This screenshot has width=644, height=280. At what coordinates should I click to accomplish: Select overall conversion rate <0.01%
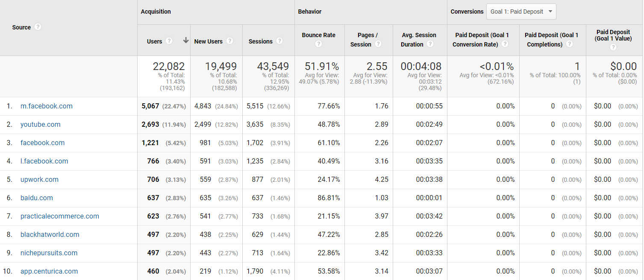(x=497, y=67)
